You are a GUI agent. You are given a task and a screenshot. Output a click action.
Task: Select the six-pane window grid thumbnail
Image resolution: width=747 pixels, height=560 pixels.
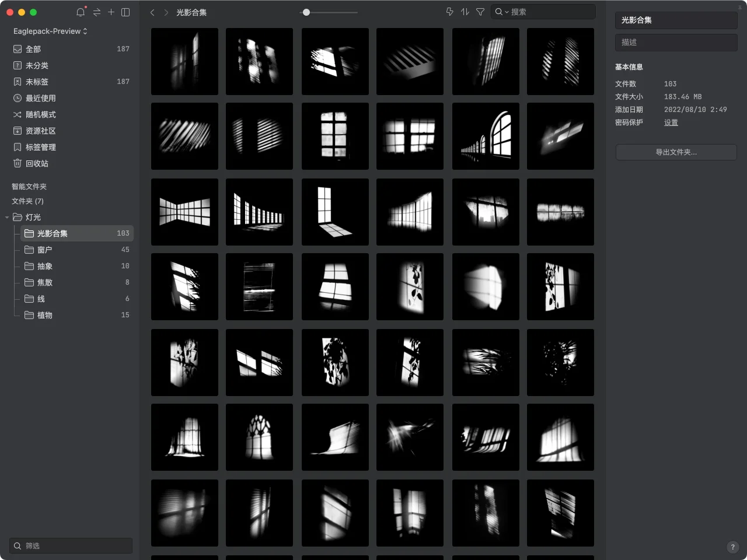click(x=335, y=136)
